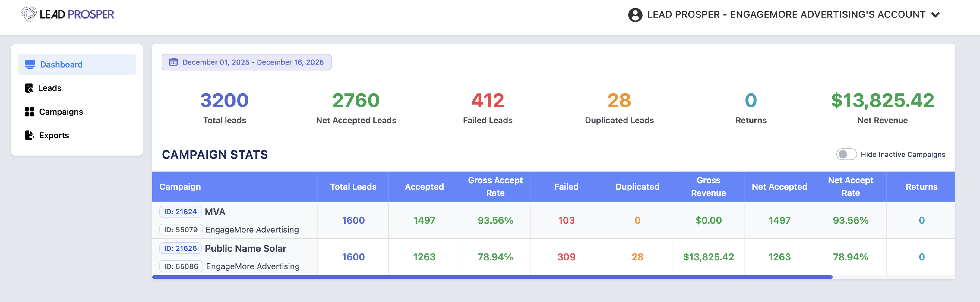Click MVA gross revenue $0.00
This screenshot has height=302, width=980.
(x=708, y=220)
